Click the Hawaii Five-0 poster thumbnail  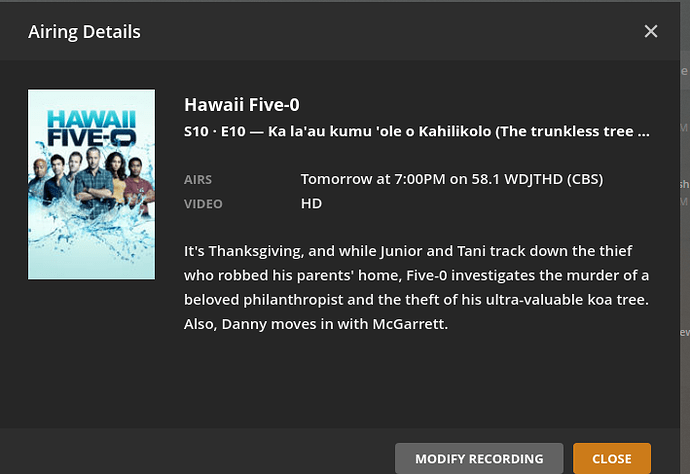tap(91, 184)
